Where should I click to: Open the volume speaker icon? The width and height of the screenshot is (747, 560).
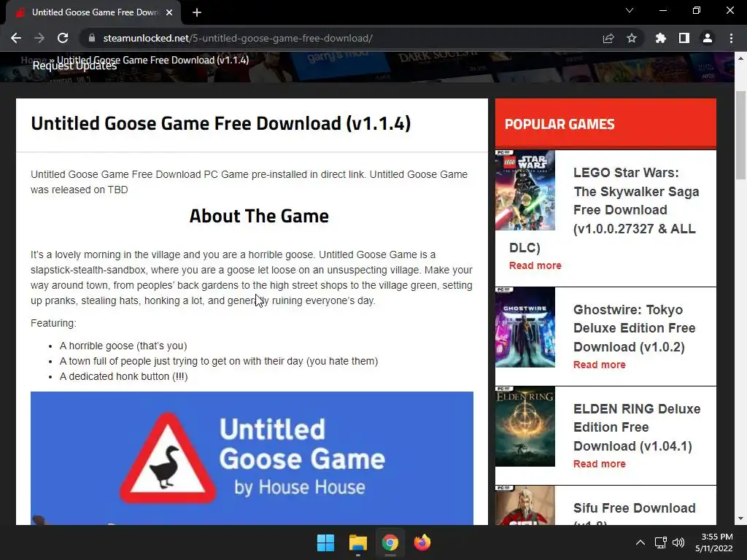(x=678, y=542)
